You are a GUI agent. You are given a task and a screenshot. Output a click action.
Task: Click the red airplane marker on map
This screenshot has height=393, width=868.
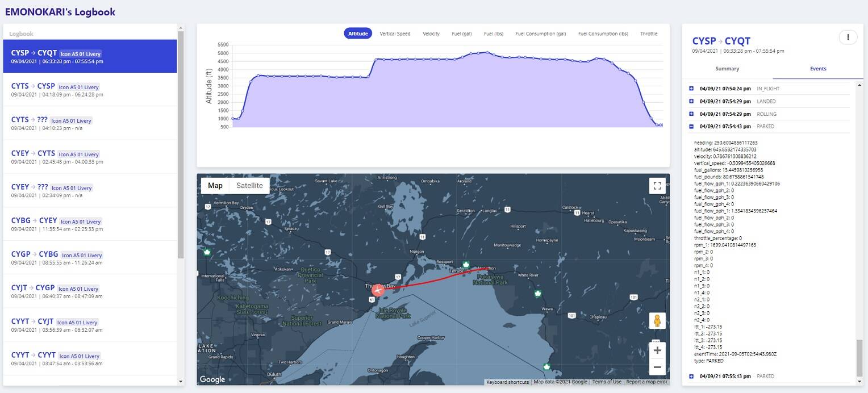click(378, 290)
